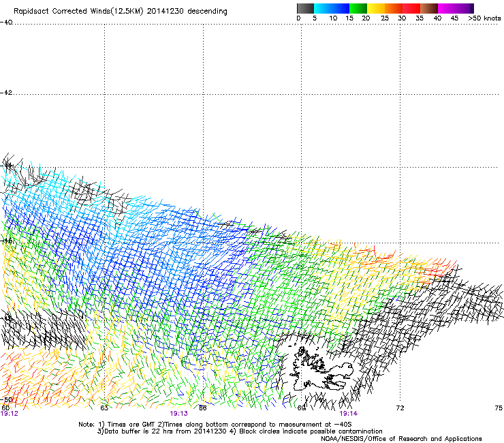Click the '25' legend tick label
Viewport: 504px width, 443px height.
385,18
